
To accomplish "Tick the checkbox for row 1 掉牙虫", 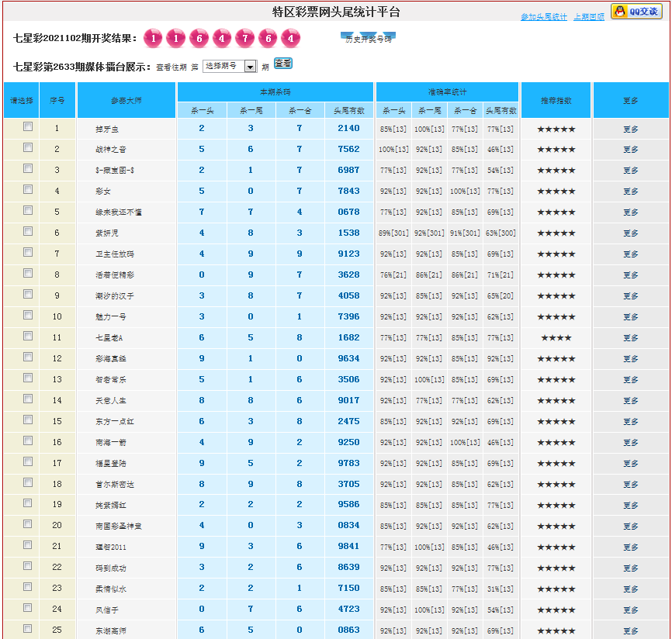I will click(28, 127).
